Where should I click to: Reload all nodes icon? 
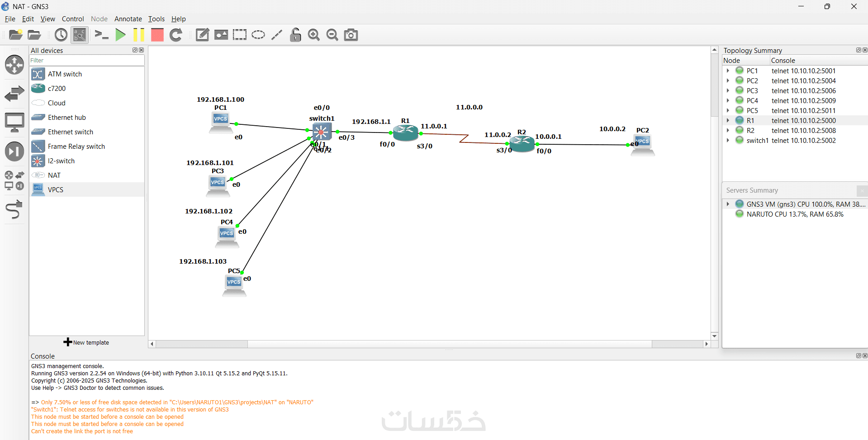pyautogui.click(x=176, y=35)
